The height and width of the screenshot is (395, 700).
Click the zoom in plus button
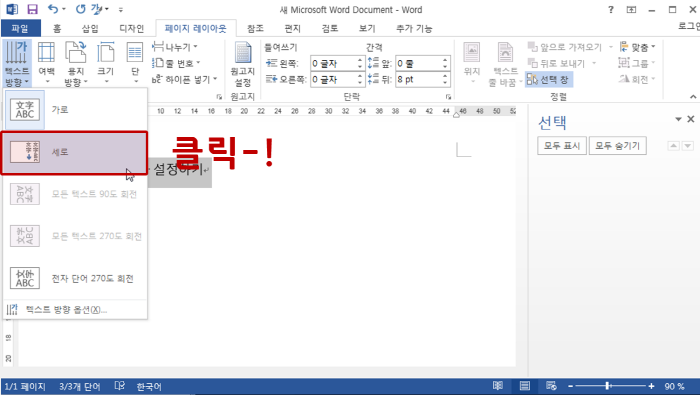651,387
